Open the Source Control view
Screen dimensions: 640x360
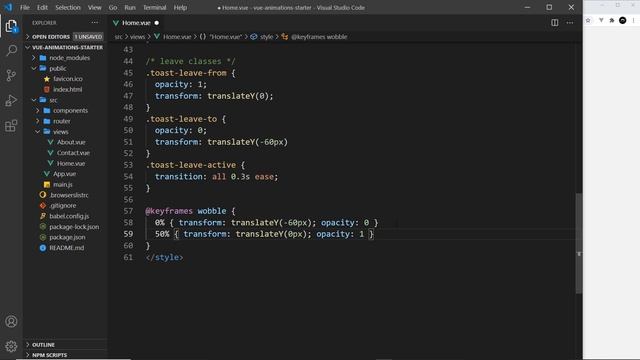(x=11, y=76)
